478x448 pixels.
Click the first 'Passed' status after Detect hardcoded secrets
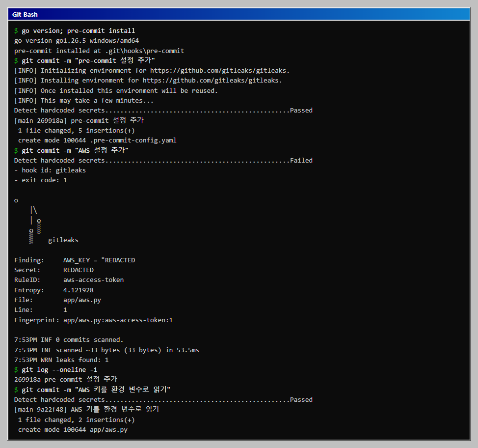(x=301, y=110)
